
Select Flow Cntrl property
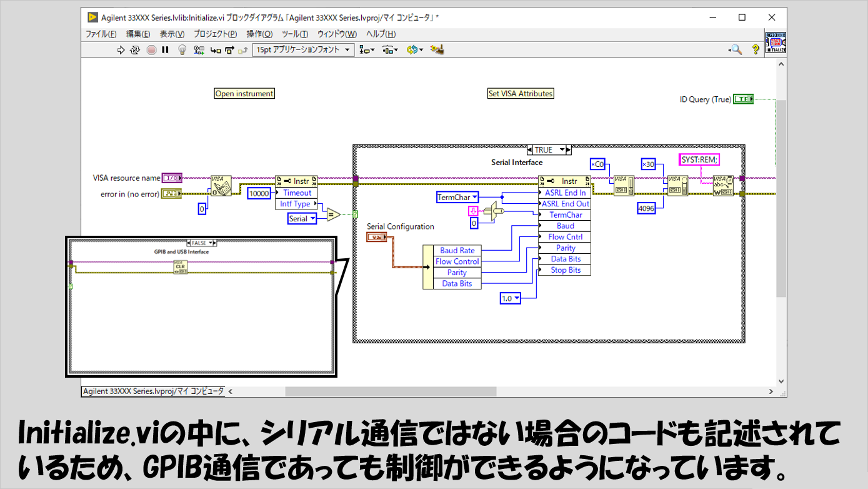(564, 237)
